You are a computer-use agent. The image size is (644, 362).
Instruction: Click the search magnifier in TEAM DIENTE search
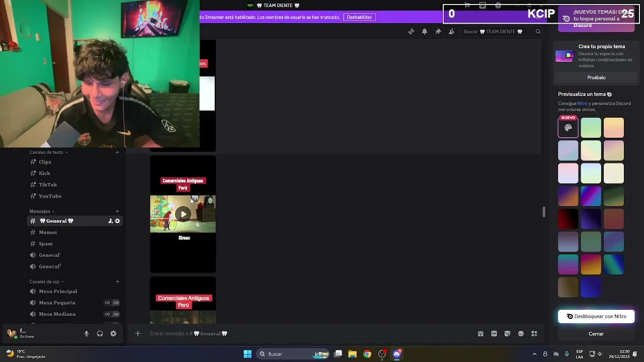(538, 32)
